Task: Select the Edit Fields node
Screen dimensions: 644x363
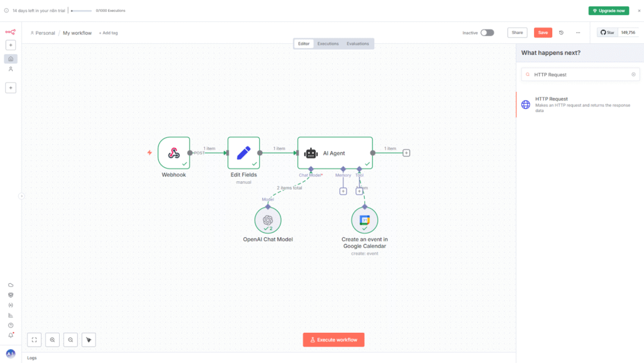Action: [x=243, y=153]
